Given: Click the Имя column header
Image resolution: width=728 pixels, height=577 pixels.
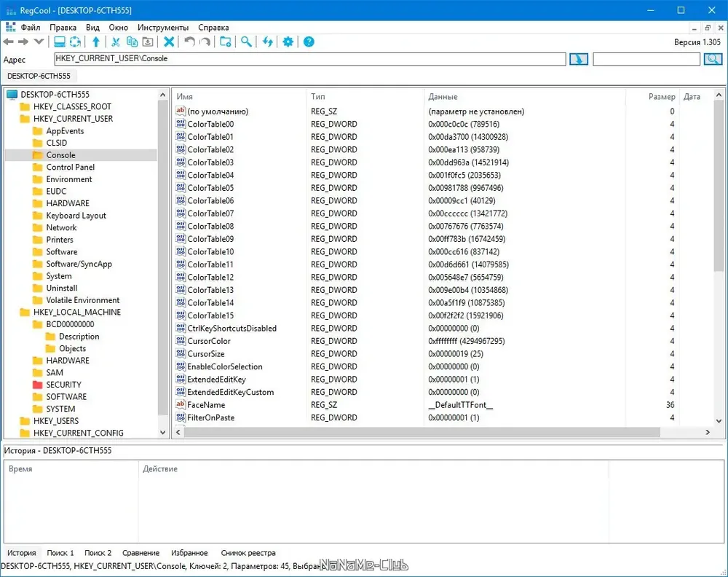Looking at the screenshot, I should [184, 97].
